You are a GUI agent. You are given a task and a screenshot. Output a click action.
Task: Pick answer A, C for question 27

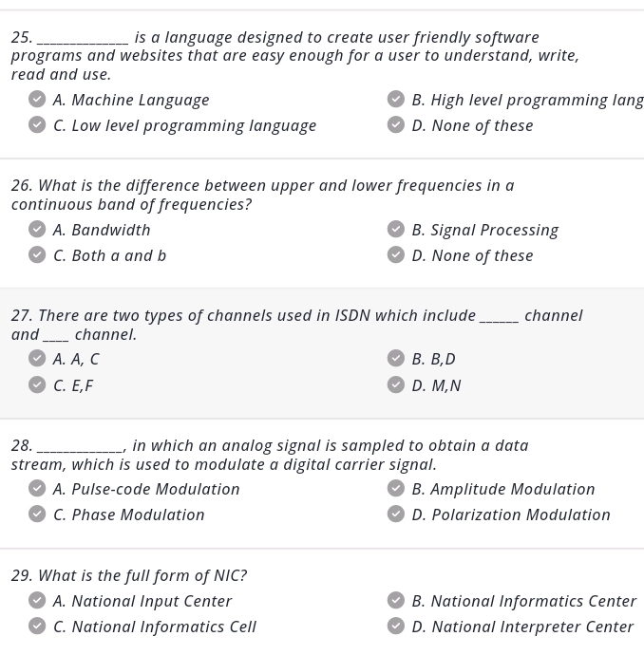[x=76, y=359]
